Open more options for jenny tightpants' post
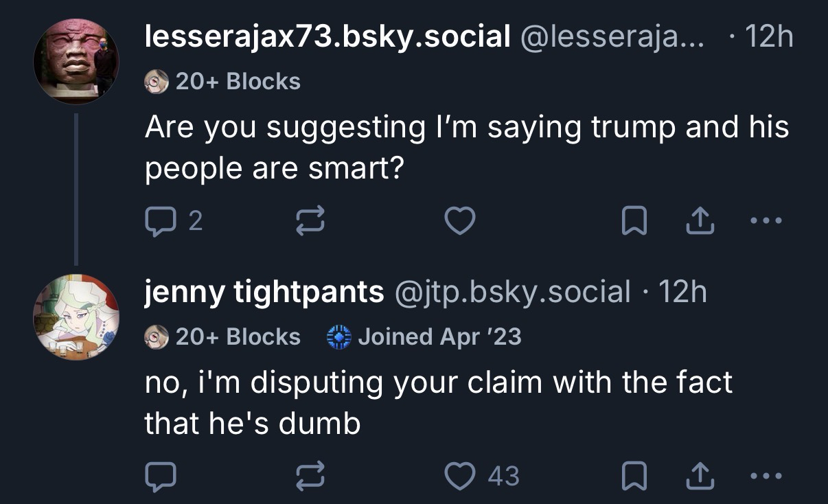 click(x=766, y=476)
